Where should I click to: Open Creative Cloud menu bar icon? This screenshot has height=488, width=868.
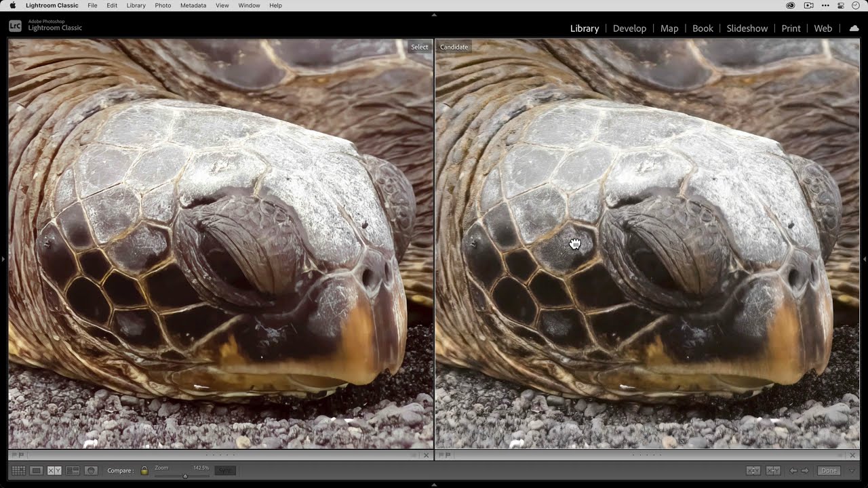pyautogui.click(x=791, y=5)
